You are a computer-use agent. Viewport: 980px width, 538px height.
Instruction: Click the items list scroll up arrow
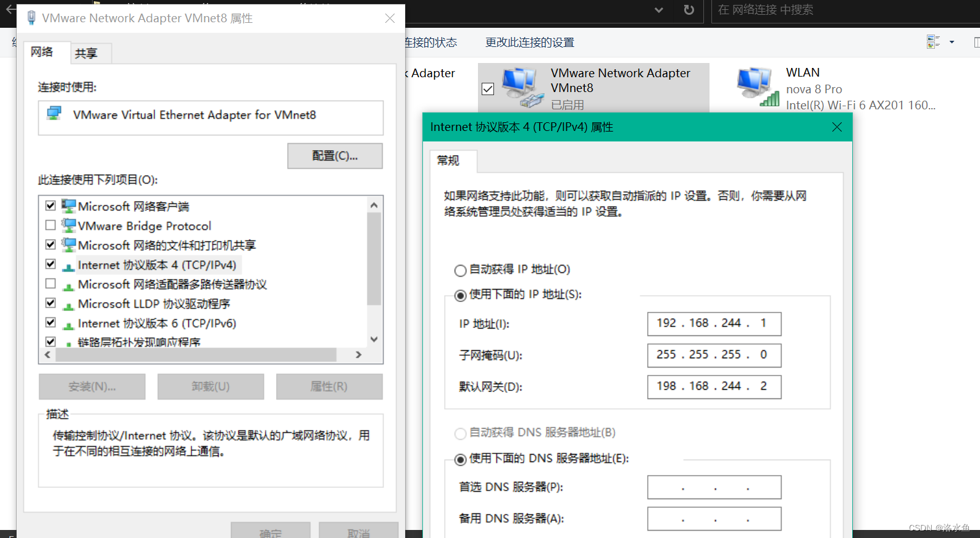coord(374,205)
